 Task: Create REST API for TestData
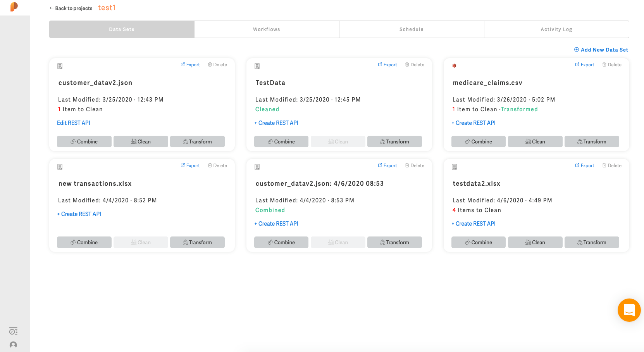tap(276, 123)
